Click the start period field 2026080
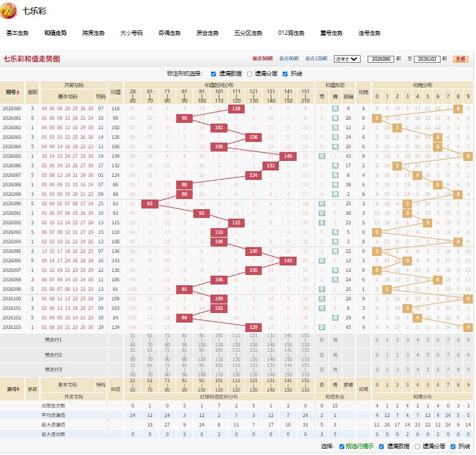This screenshot has height=455, width=476. click(381, 59)
